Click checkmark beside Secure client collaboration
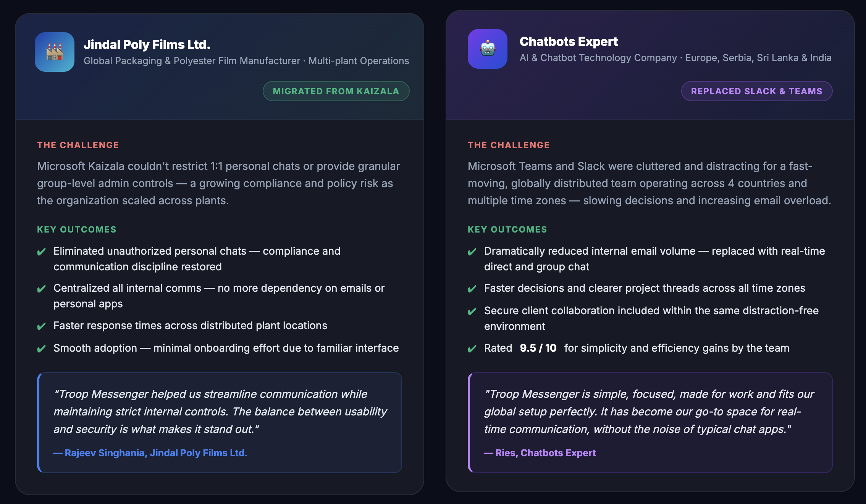The height and width of the screenshot is (504, 866). tap(472, 311)
